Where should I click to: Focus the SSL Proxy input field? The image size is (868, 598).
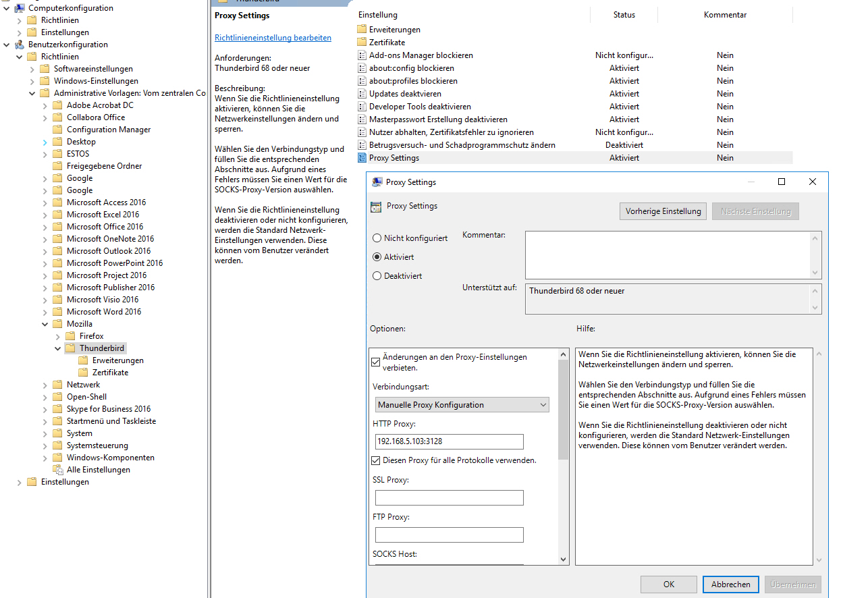pos(450,498)
